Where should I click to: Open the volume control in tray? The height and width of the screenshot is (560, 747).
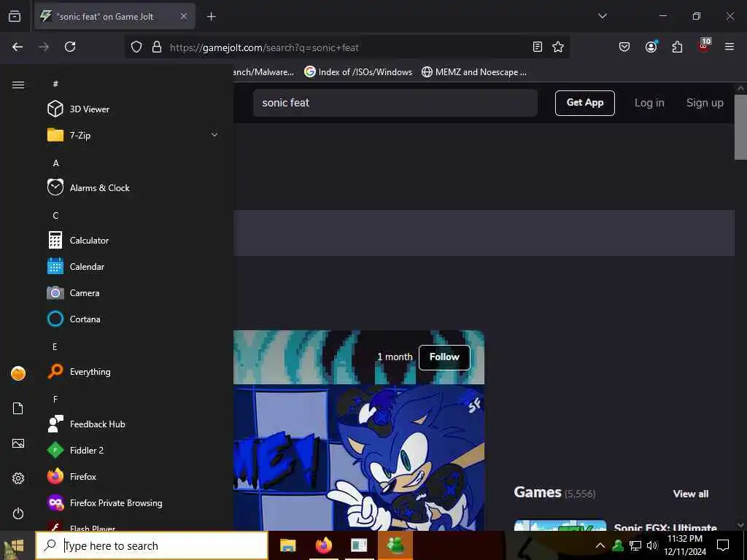point(652,545)
